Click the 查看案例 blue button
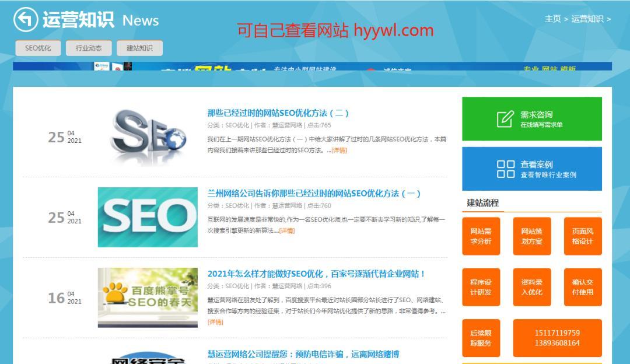Screen dimensions: 630x364 [x=532, y=169]
